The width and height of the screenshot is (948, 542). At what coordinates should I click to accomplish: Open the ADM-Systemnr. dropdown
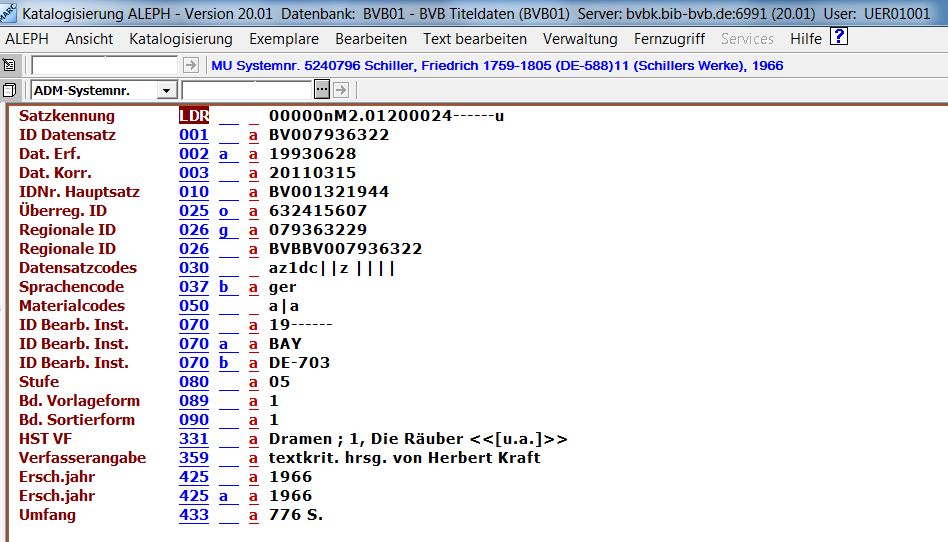[x=166, y=90]
